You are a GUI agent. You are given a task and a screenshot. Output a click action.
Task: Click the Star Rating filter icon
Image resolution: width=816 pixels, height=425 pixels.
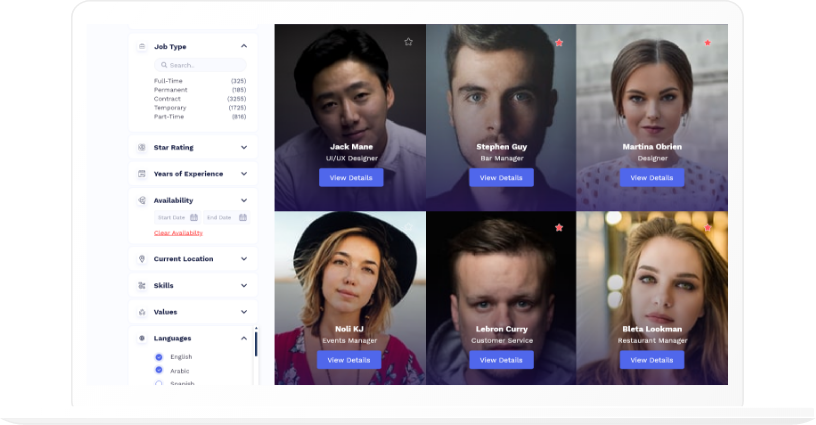[x=142, y=148]
